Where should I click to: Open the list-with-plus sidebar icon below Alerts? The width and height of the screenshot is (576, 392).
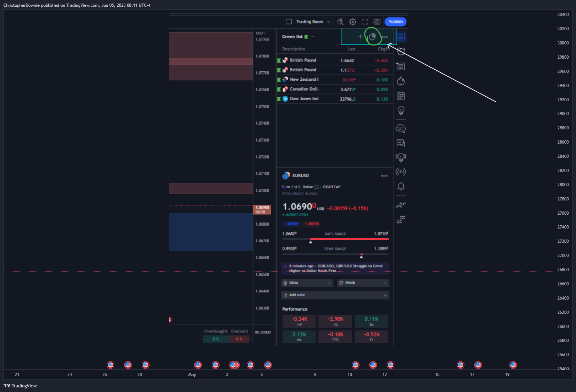(x=401, y=66)
